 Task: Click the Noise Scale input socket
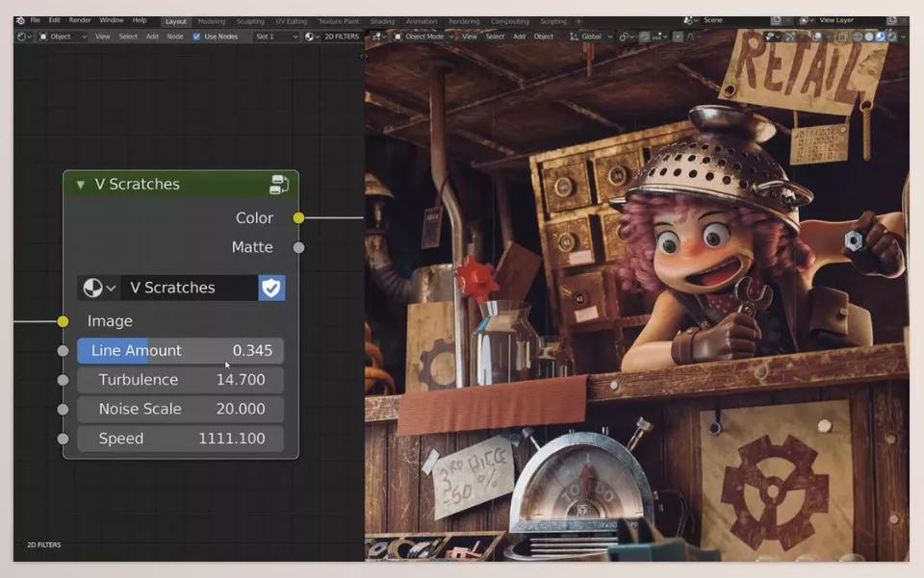pos(64,409)
